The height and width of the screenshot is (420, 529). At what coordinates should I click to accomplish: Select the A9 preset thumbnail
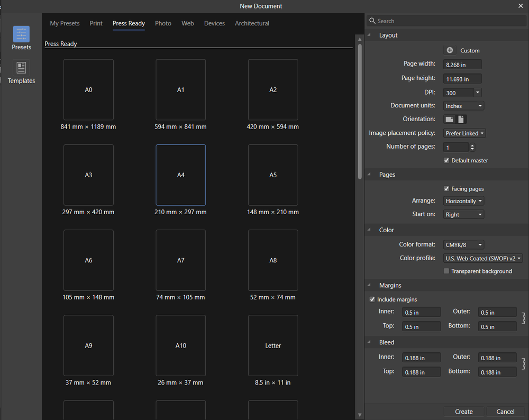coord(88,345)
